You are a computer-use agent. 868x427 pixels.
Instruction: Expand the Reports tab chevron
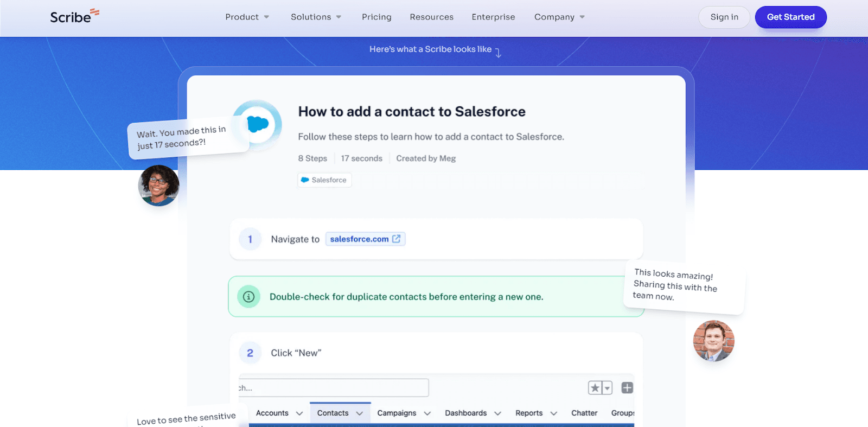coord(554,413)
